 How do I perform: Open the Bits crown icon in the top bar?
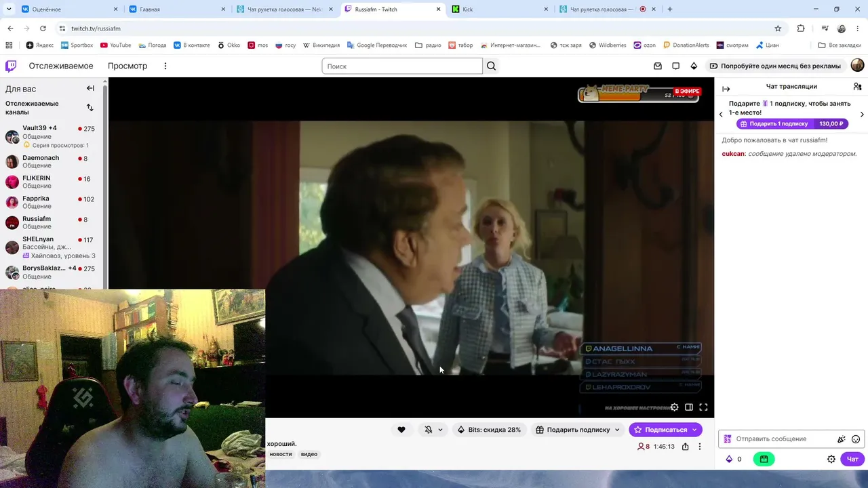[694, 66]
